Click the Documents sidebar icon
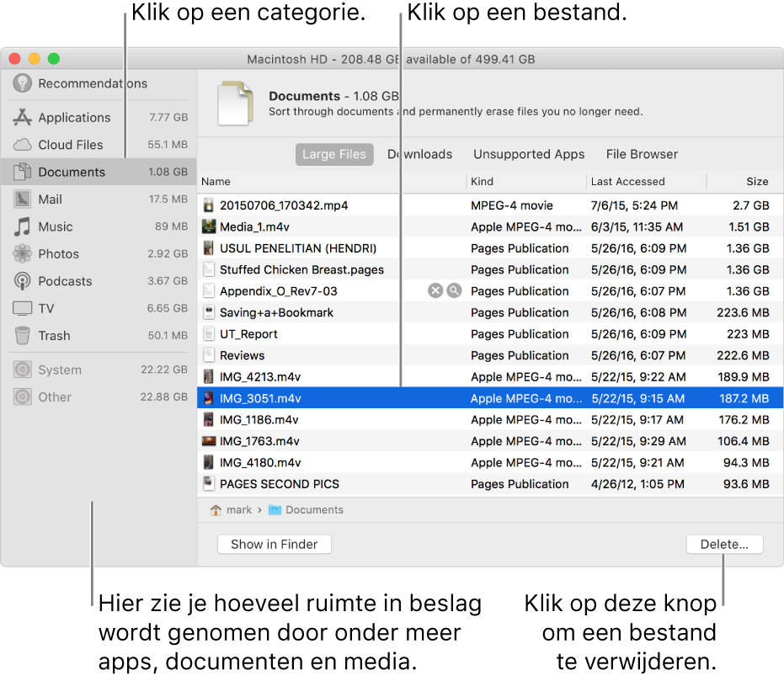Screen dimensions: 784x681 pos(22,172)
